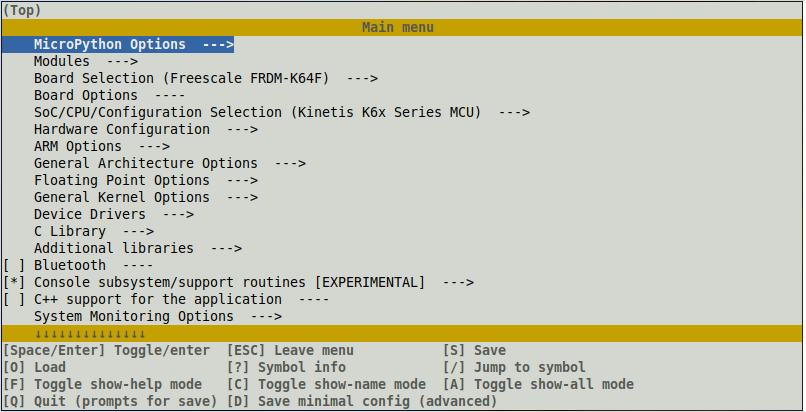Enter Hardware Configuration submenu

[x=145, y=129]
